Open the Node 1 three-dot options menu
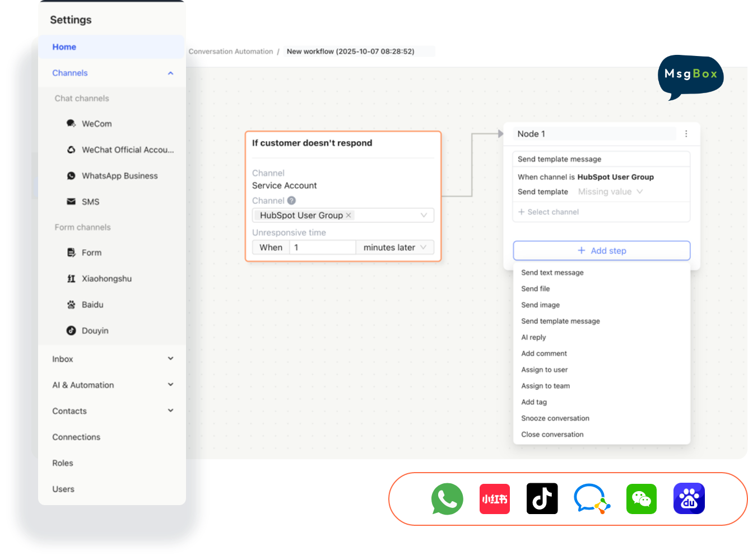The width and height of the screenshot is (748, 560). tap(686, 134)
